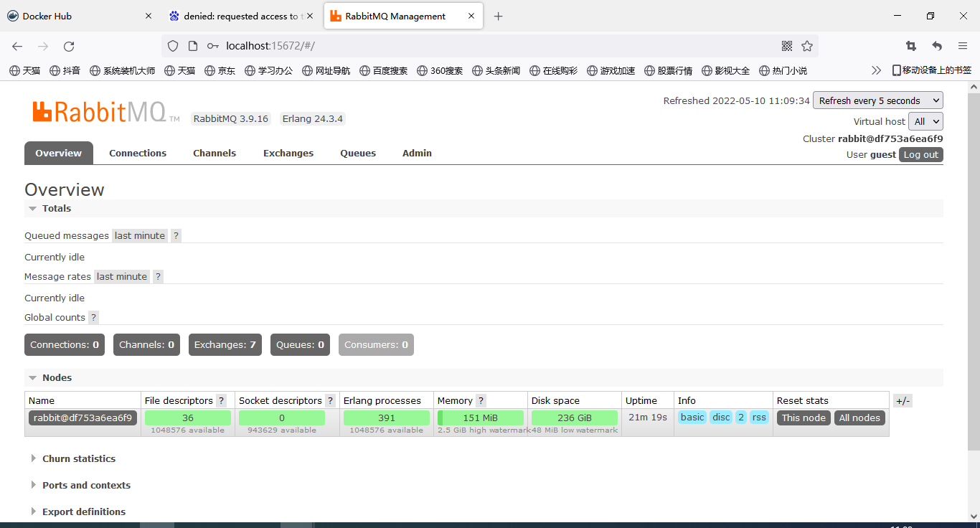Screen dimensions: 980x528
Task: Open the 京东 bookmark
Action: 220,70
